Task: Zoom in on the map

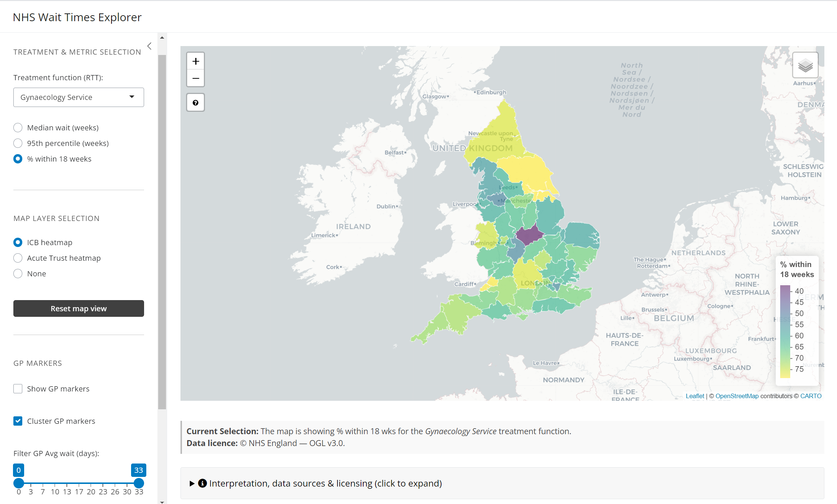Action: point(196,61)
